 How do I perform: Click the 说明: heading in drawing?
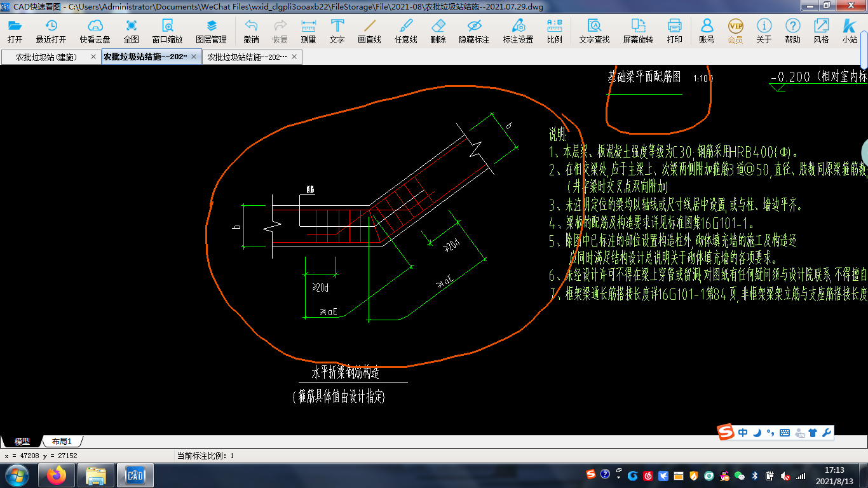pyautogui.click(x=558, y=134)
